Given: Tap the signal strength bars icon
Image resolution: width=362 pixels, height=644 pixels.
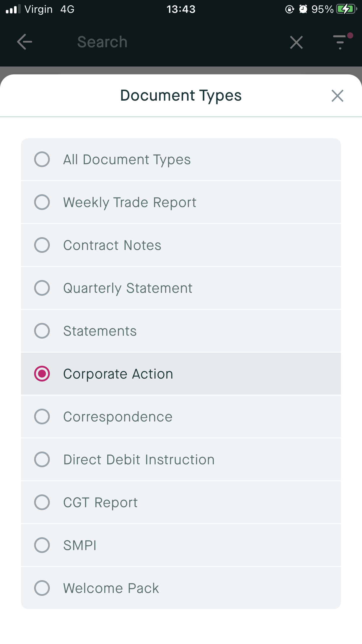Looking at the screenshot, I should coord(13,9).
